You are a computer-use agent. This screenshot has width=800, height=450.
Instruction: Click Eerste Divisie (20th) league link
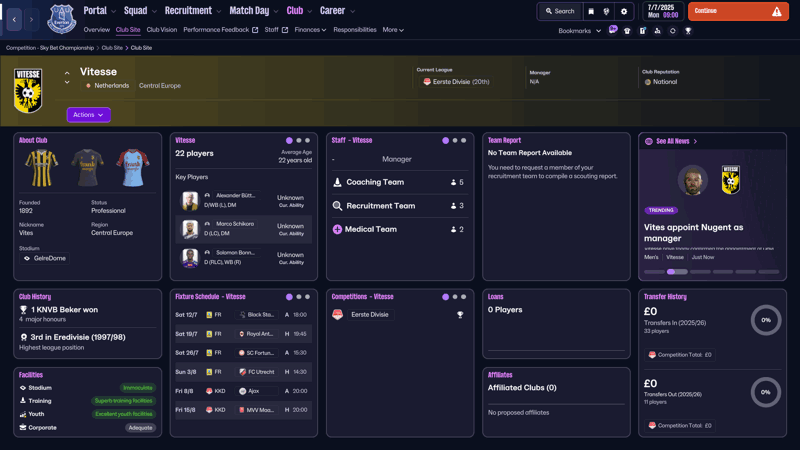[456, 82]
